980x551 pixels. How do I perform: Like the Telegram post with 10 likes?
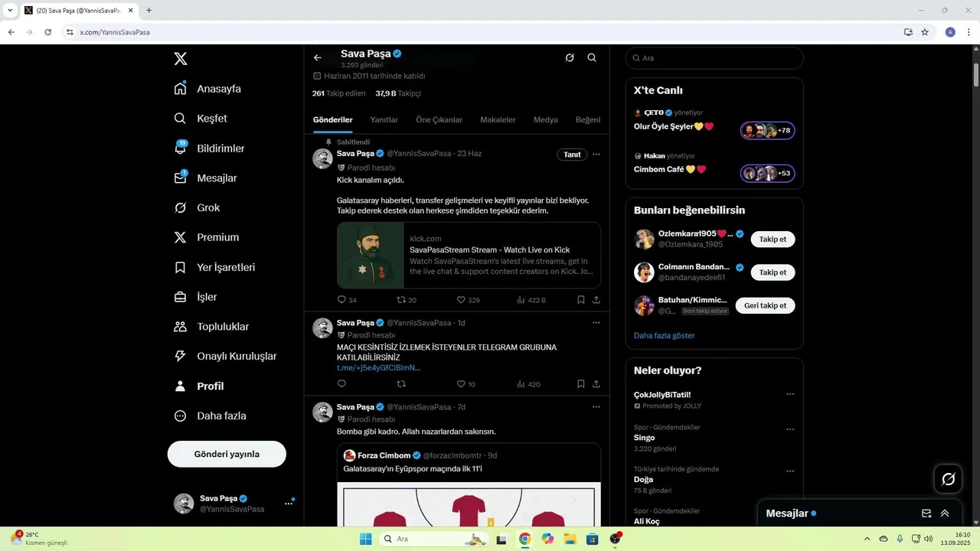pos(465,384)
